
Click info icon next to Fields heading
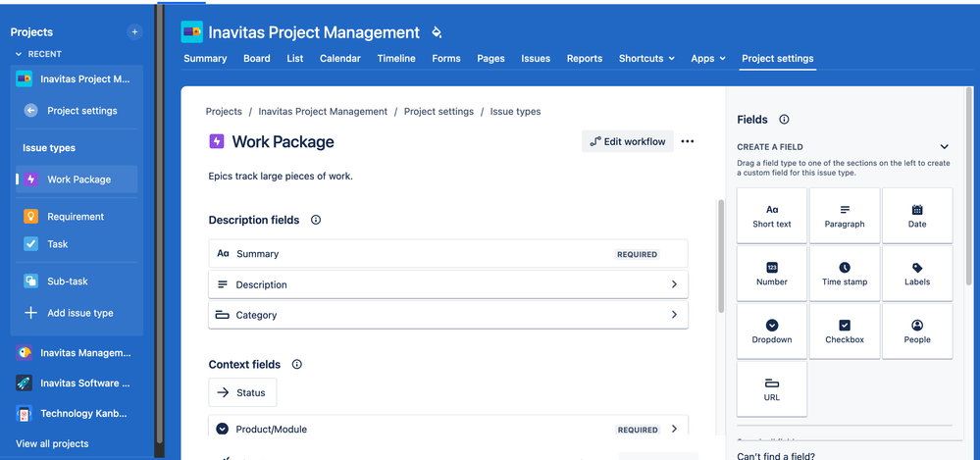(x=784, y=120)
